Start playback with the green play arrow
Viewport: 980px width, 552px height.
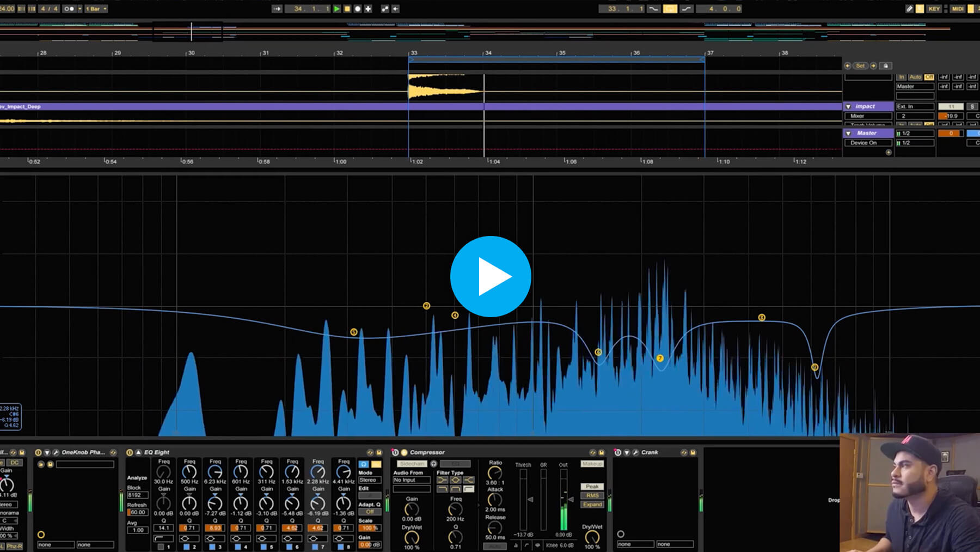(x=337, y=9)
